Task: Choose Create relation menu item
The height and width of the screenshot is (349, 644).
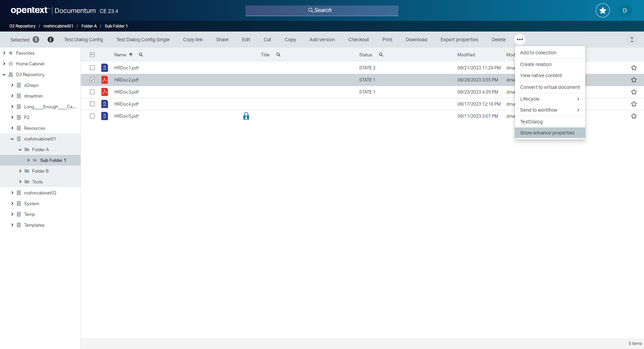Action: pyautogui.click(x=550, y=64)
